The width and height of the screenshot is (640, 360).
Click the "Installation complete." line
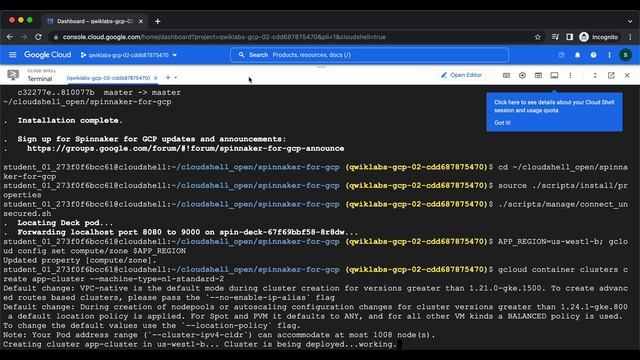click(x=70, y=120)
